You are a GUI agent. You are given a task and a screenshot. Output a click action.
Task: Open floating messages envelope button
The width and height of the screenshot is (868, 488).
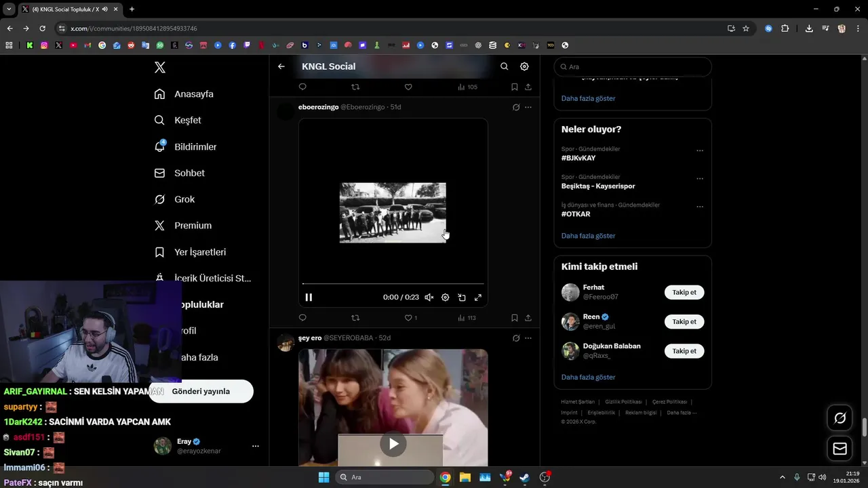pos(840,449)
